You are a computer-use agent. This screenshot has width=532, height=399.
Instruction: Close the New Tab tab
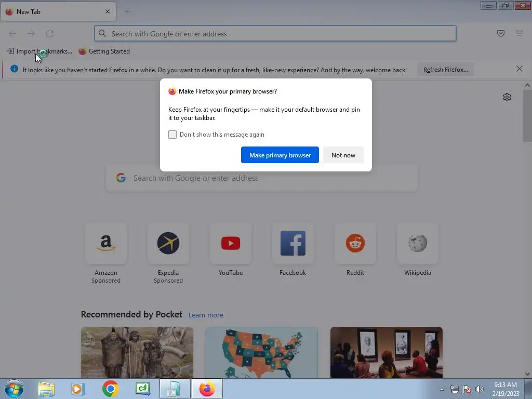pyautogui.click(x=108, y=11)
